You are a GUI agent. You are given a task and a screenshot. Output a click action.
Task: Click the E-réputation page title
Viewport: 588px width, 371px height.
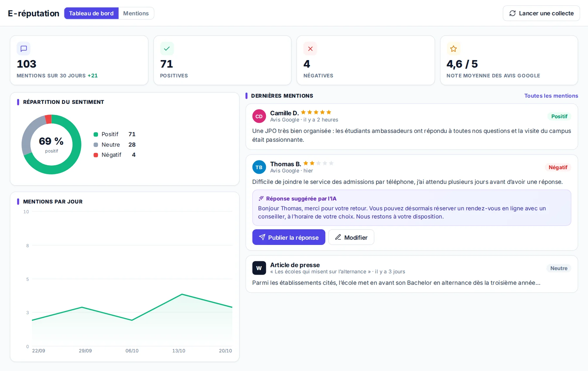point(34,13)
